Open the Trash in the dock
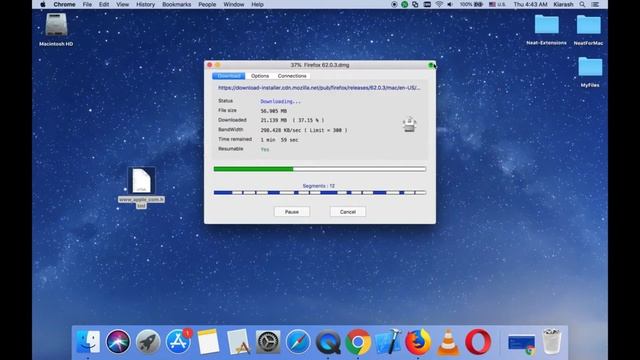The height and width of the screenshot is (360, 640). pos(552,342)
